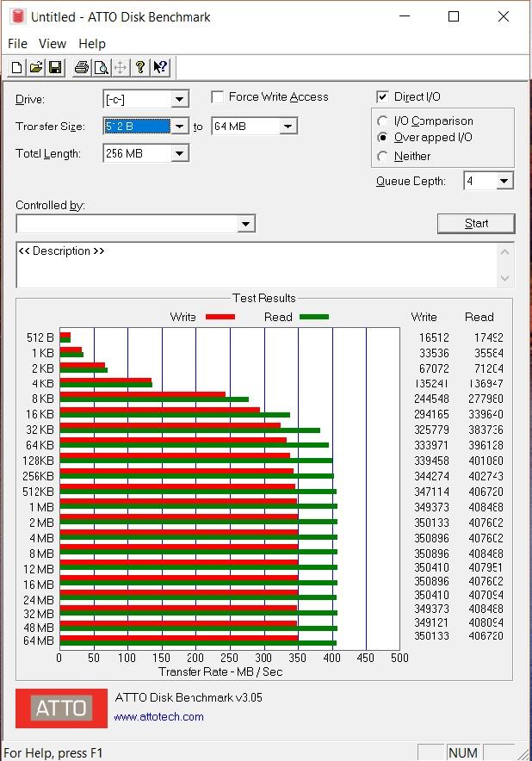
Task: Open the Queue Depth dropdown
Action: point(504,181)
